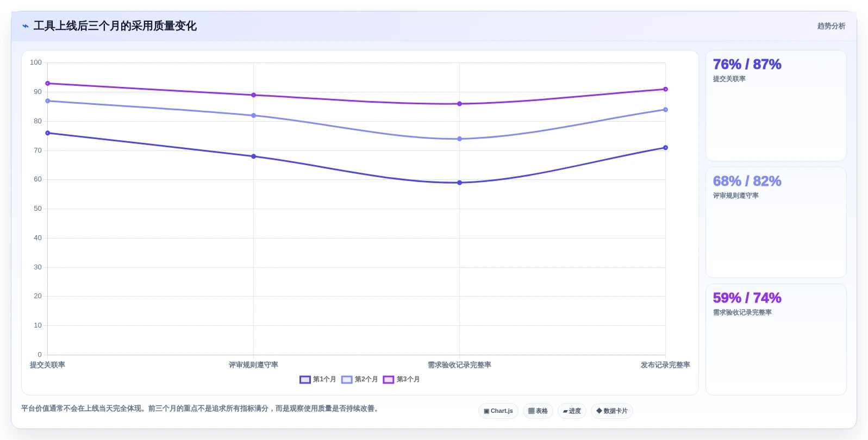The image size is (868, 440).
Task: Click month 2 data point at 发布记录完整率 (84)
Action: pos(665,110)
